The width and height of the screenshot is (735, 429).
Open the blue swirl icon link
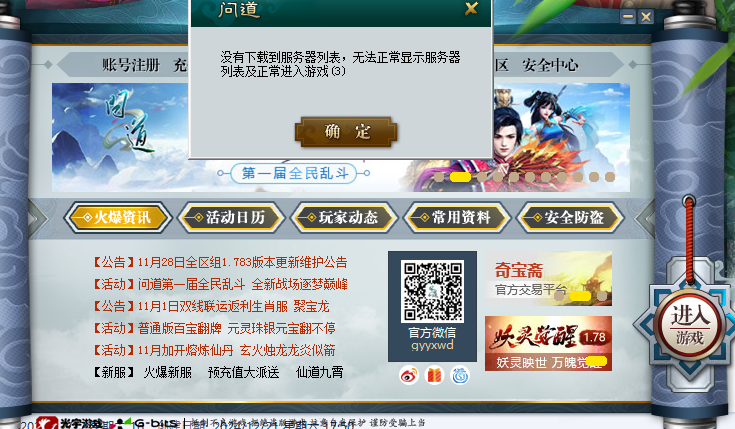click(460, 376)
